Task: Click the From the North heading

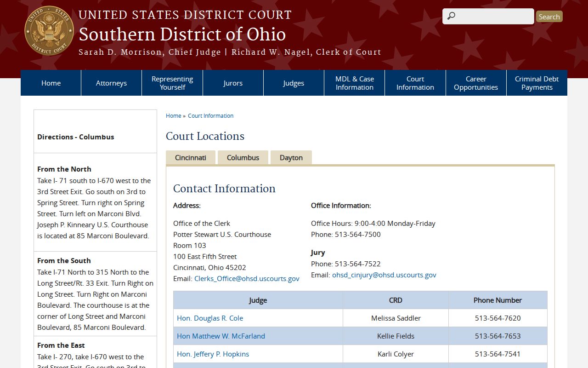Action: 64,169
